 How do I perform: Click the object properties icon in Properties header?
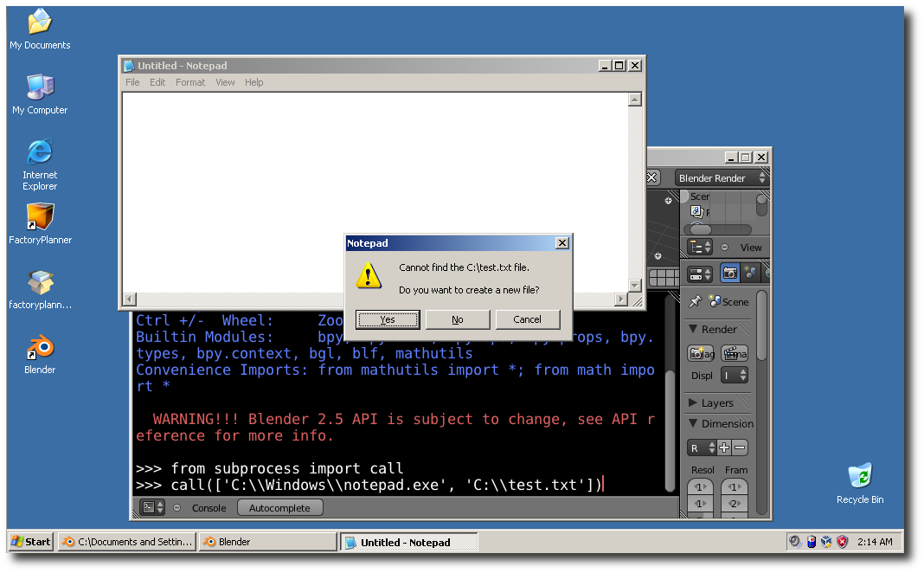coord(751,273)
